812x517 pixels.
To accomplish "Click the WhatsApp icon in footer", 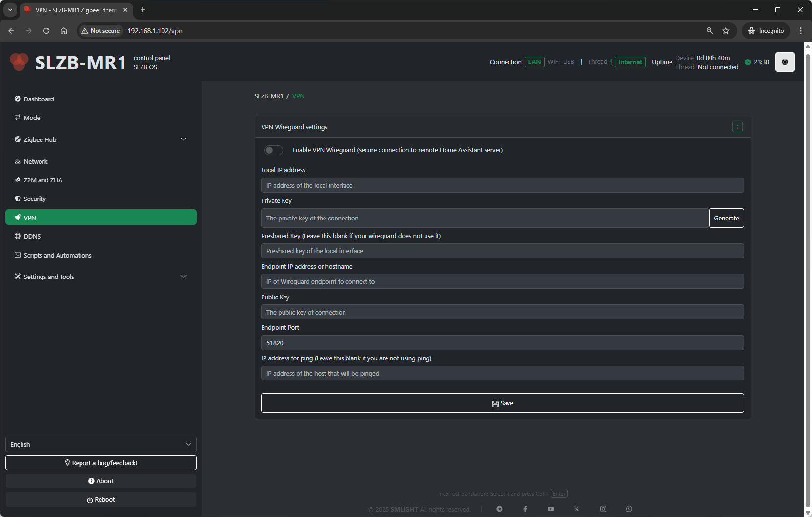I will 629,509.
